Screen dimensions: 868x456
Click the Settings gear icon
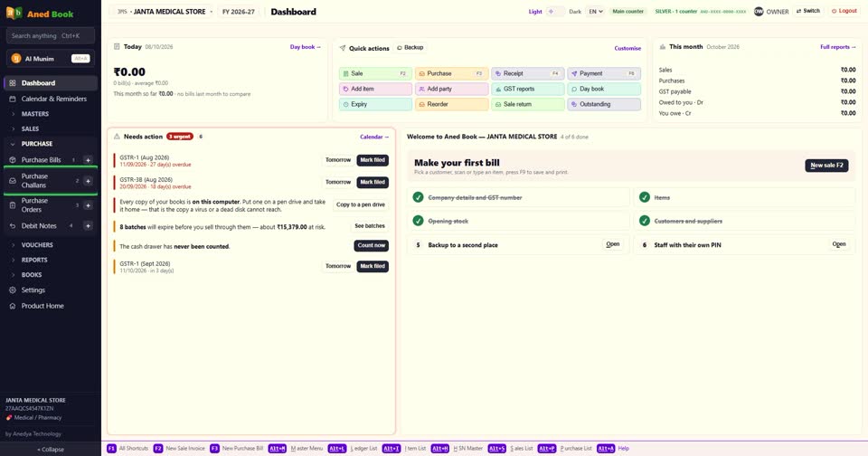[x=12, y=290]
